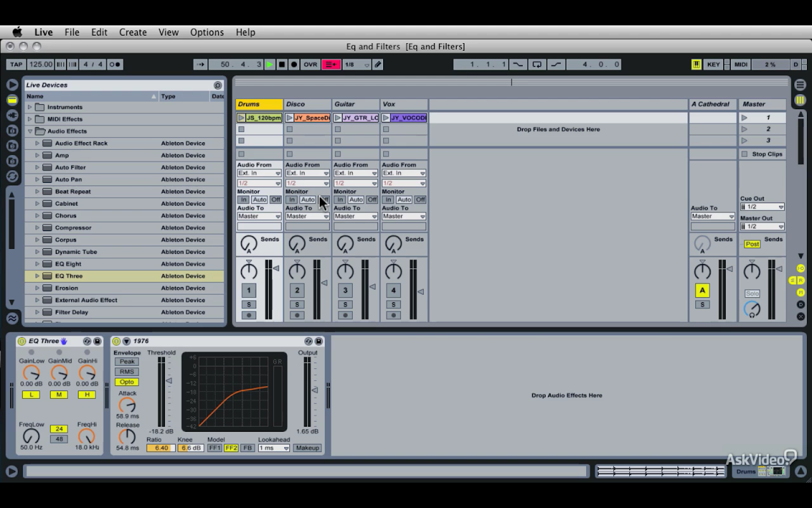812x508 pixels.
Task: Open the Options menu
Action: click(207, 32)
